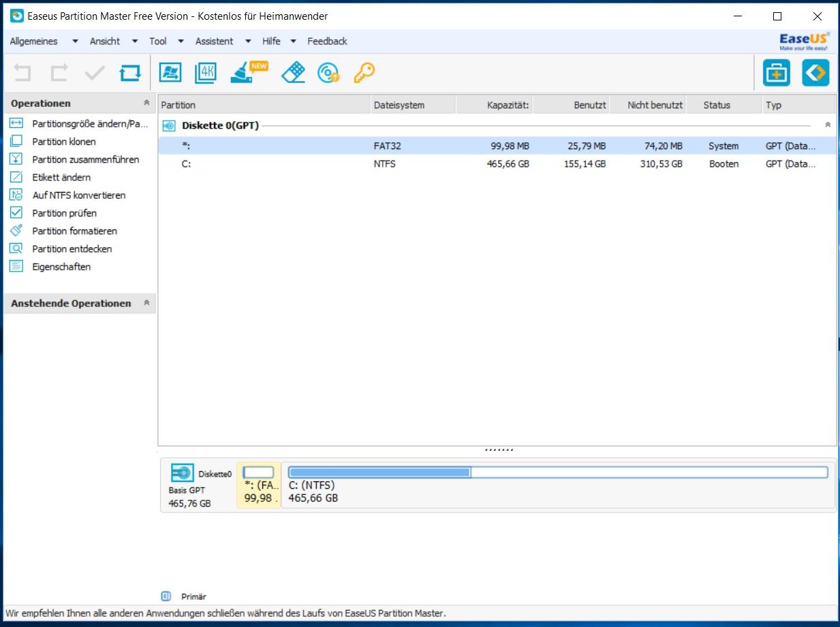Open the Tool menu

(x=158, y=41)
